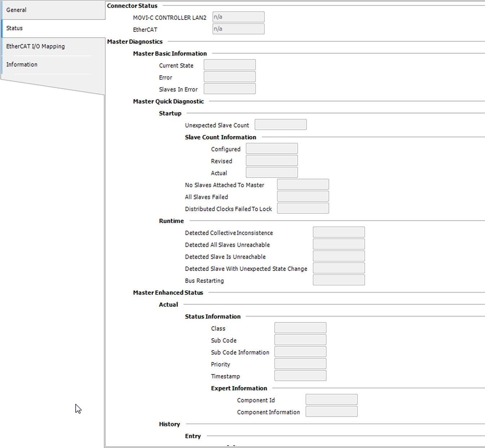485x448 pixels.
Task: Click the Current State field
Action: point(230,65)
